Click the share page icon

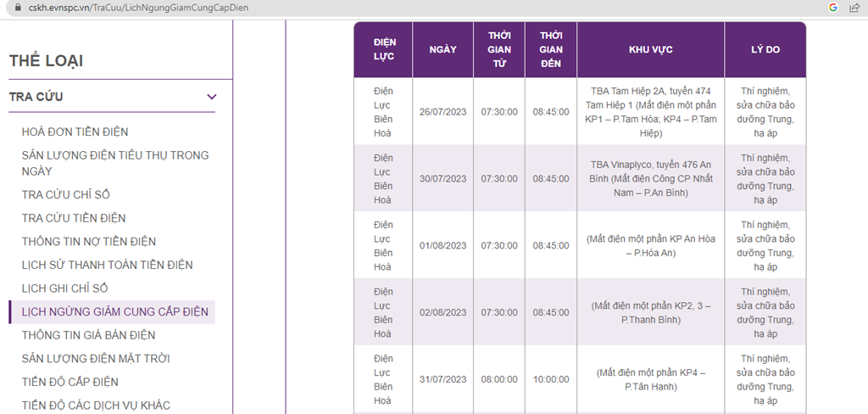pos(854,8)
